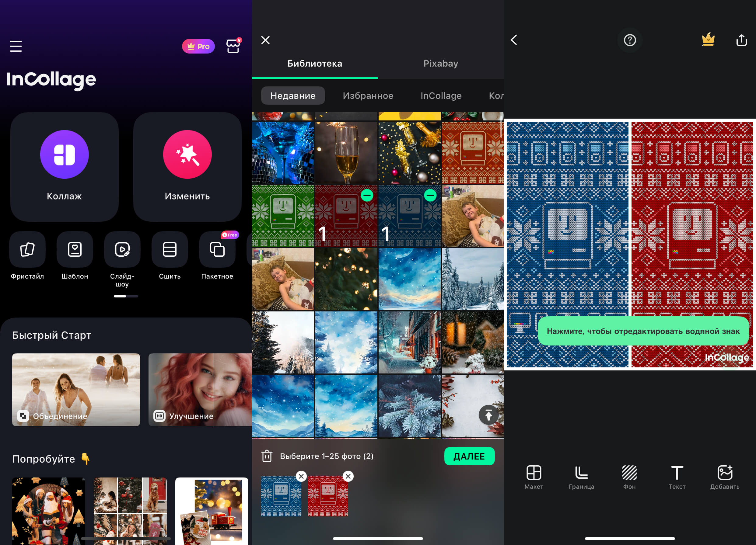Image resolution: width=756 pixels, height=545 pixels.
Task: Open the hamburger menu
Action: (16, 46)
